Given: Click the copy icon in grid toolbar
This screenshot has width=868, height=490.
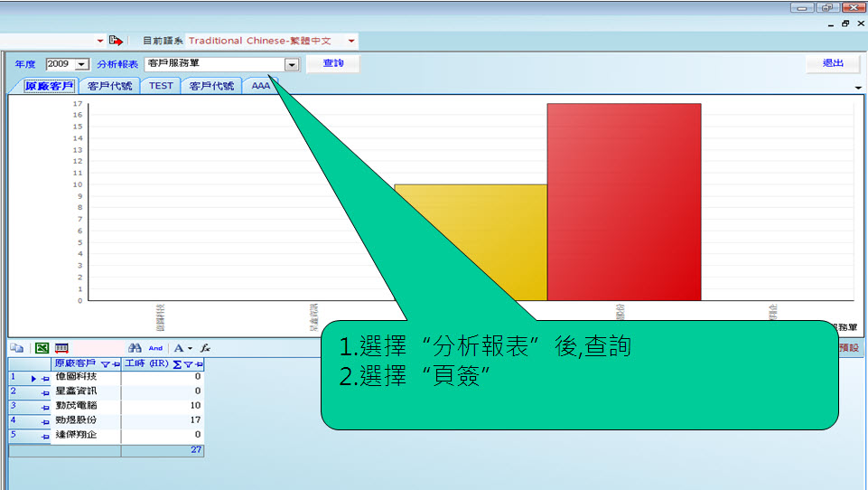Looking at the screenshot, I should point(16,347).
